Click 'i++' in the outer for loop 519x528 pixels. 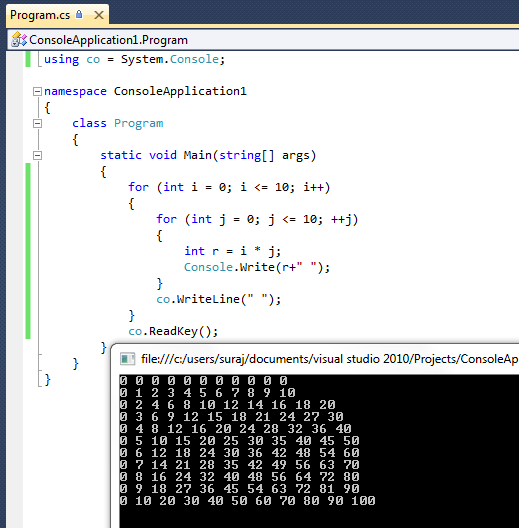(313, 187)
